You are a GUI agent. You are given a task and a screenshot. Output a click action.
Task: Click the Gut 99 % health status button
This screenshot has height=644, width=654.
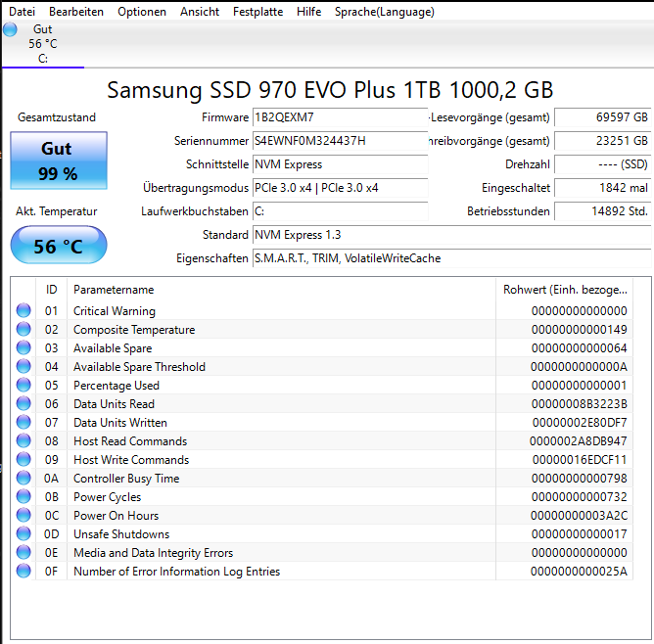[59, 161]
